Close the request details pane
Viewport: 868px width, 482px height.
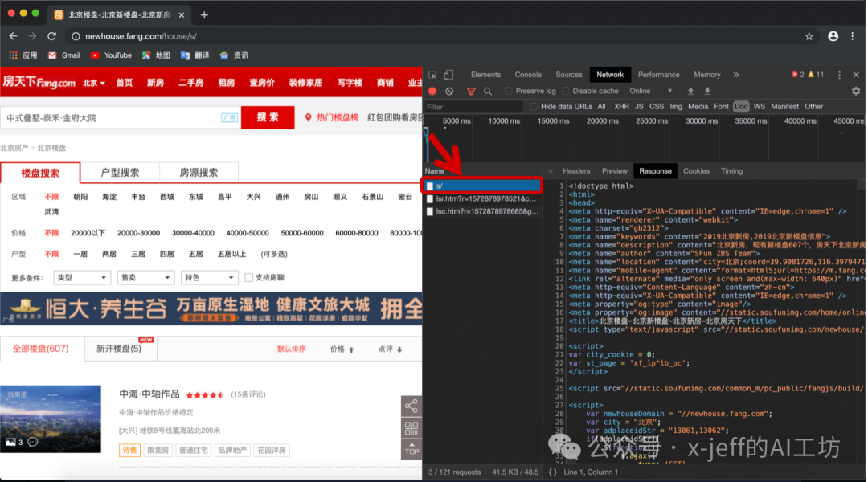pyautogui.click(x=551, y=171)
